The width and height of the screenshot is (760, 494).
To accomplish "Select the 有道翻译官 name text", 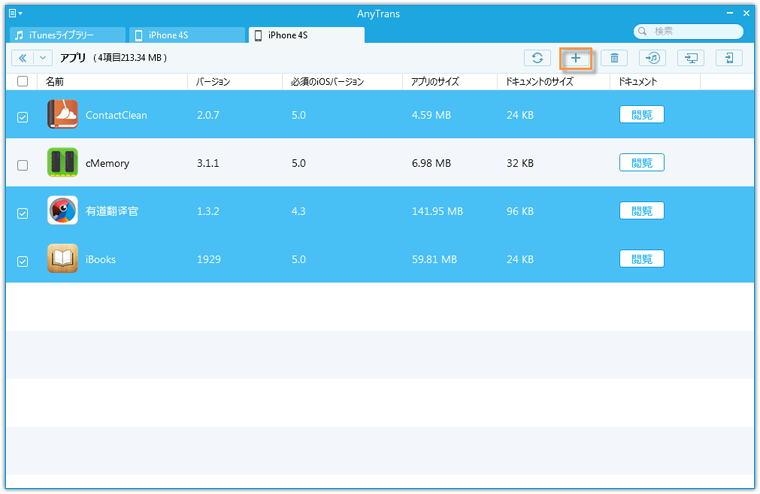I will click(x=112, y=211).
